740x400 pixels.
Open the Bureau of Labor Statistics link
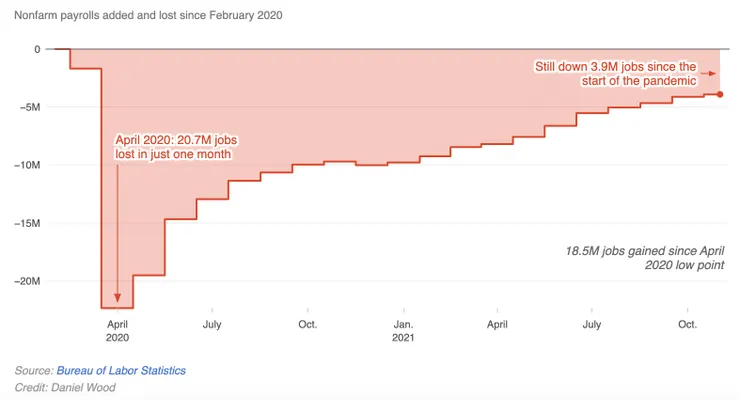point(121,370)
